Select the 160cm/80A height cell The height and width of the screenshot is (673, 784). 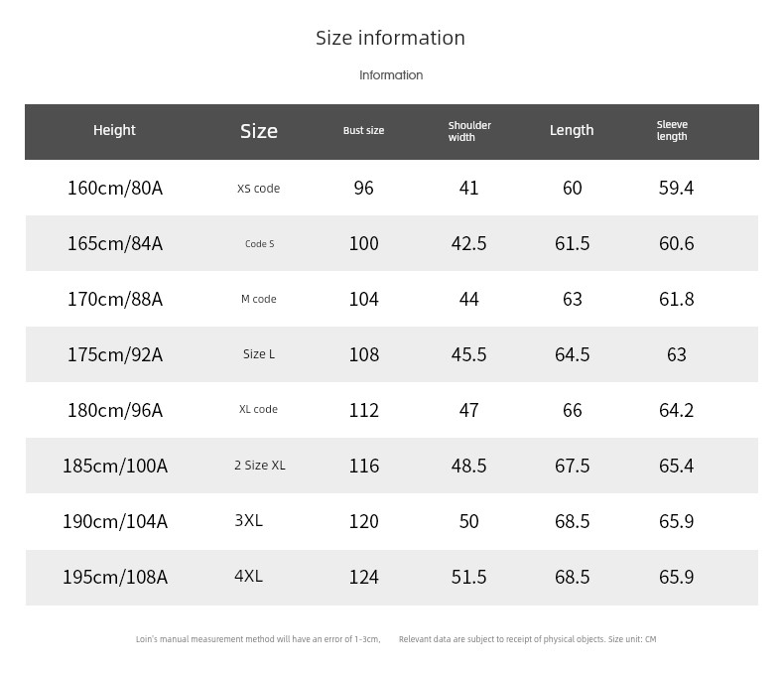[114, 188]
